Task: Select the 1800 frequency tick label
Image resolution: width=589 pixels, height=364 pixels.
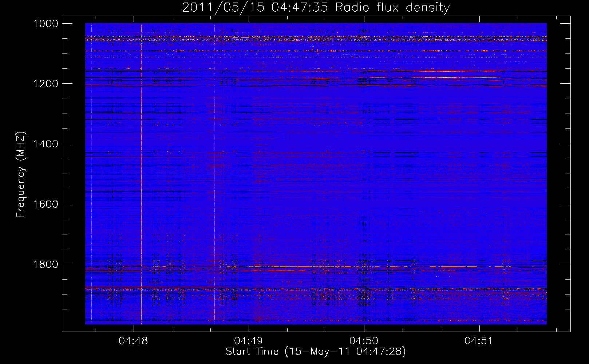Action: [46, 264]
